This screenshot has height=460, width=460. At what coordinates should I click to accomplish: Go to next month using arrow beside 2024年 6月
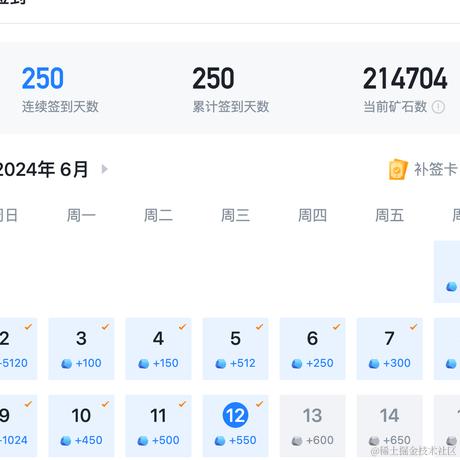104,169
